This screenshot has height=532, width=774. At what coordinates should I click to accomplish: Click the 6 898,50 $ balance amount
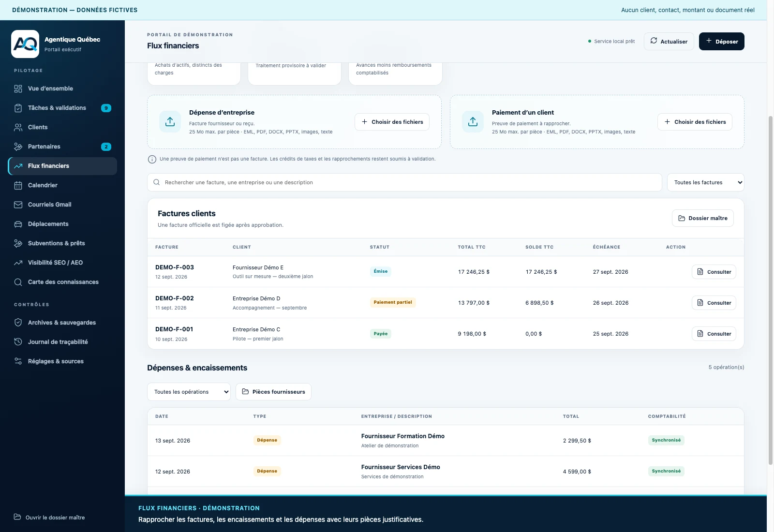pyautogui.click(x=539, y=303)
